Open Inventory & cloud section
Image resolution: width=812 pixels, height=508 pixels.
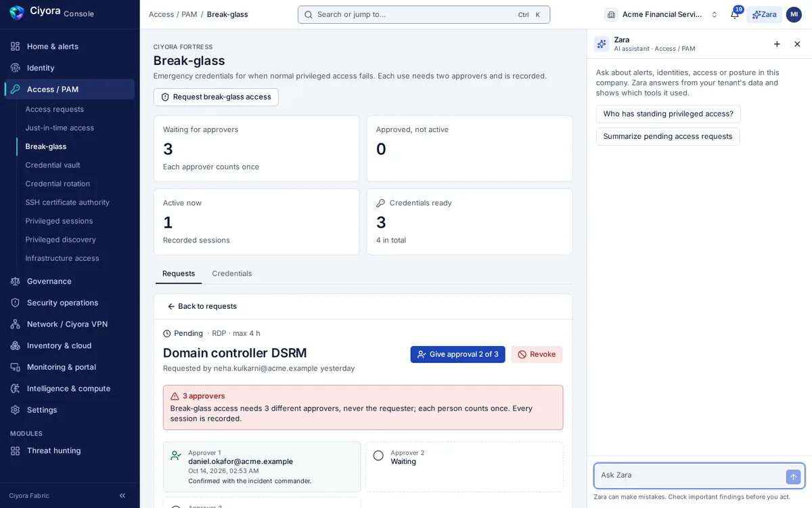pos(70,345)
